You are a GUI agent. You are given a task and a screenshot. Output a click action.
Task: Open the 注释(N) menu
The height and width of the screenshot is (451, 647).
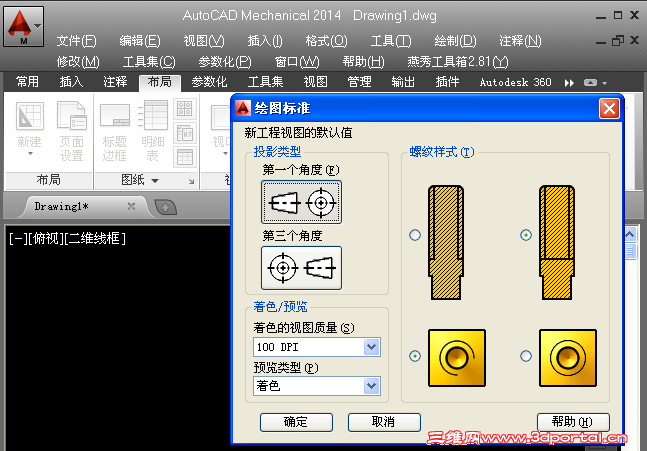[520, 41]
